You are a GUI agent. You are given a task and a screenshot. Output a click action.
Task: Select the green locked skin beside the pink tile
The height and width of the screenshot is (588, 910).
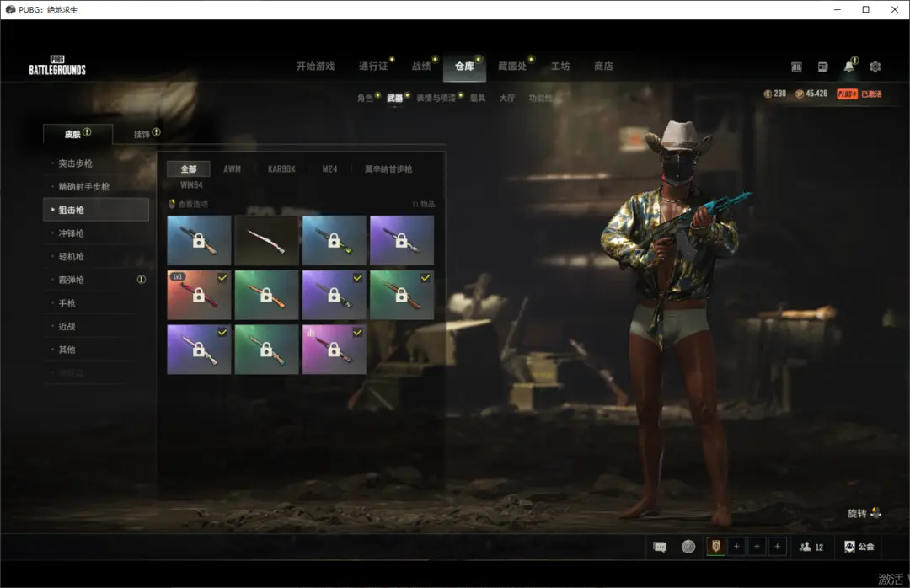point(266,350)
